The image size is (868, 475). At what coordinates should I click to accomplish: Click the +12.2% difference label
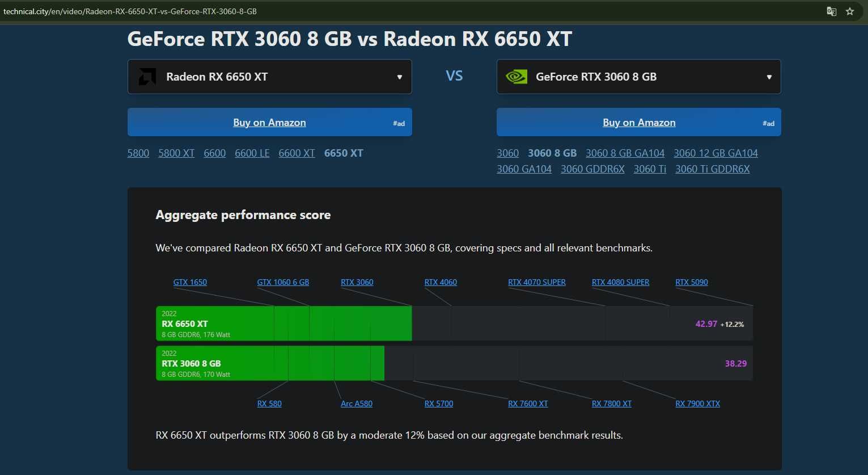point(732,325)
